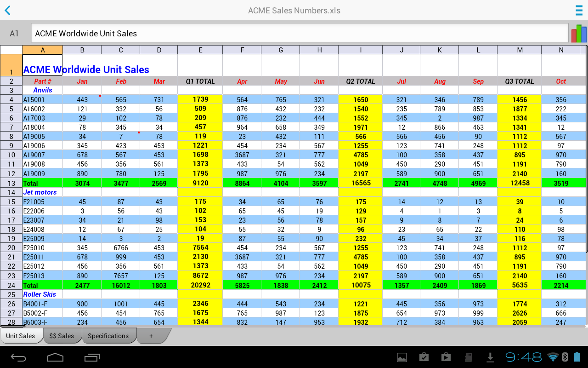588x368 pixels.
Task: Add a new sheet with the + button
Action: click(151, 336)
